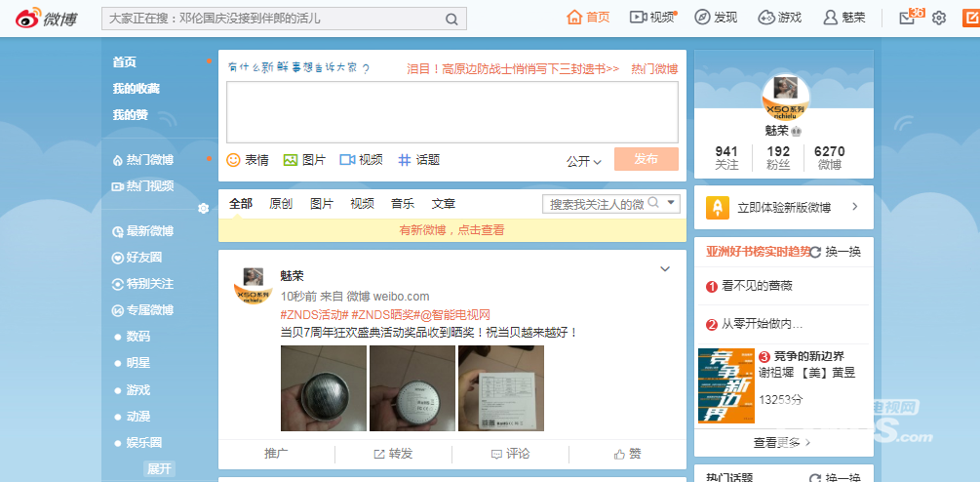
Task: Click 魅荣's avatar in the feed post
Action: coord(253,286)
